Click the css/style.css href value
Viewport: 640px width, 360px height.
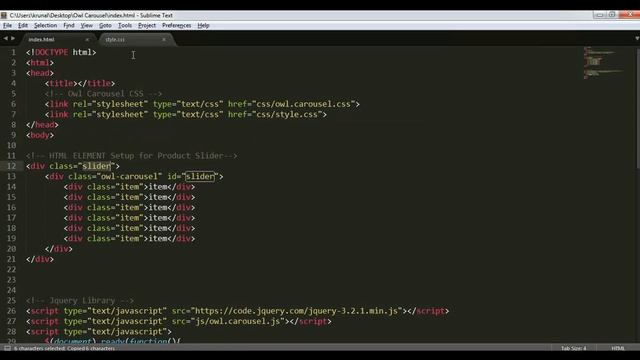point(287,115)
